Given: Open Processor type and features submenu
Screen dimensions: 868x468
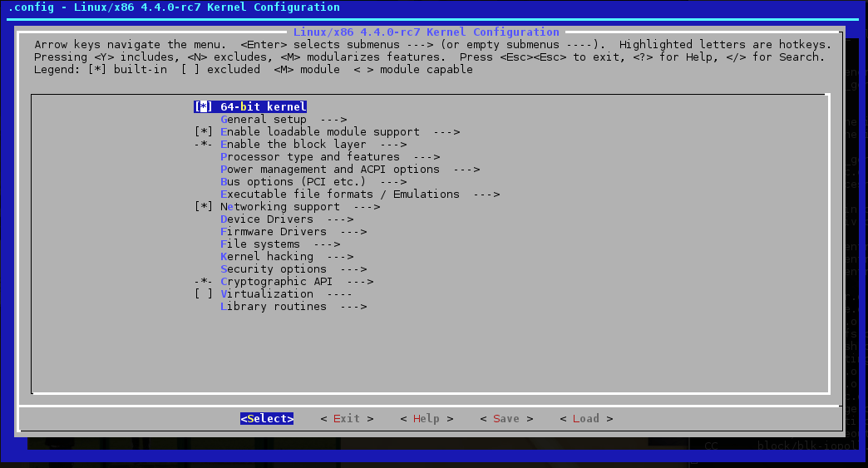Looking at the screenshot, I should (x=330, y=156).
